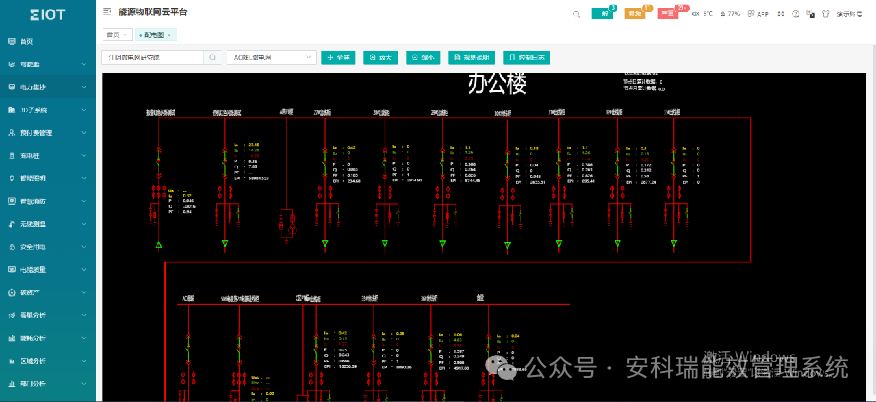Open the 区域分析 sidebar menu
The image size is (876, 402).
coord(47,361)
